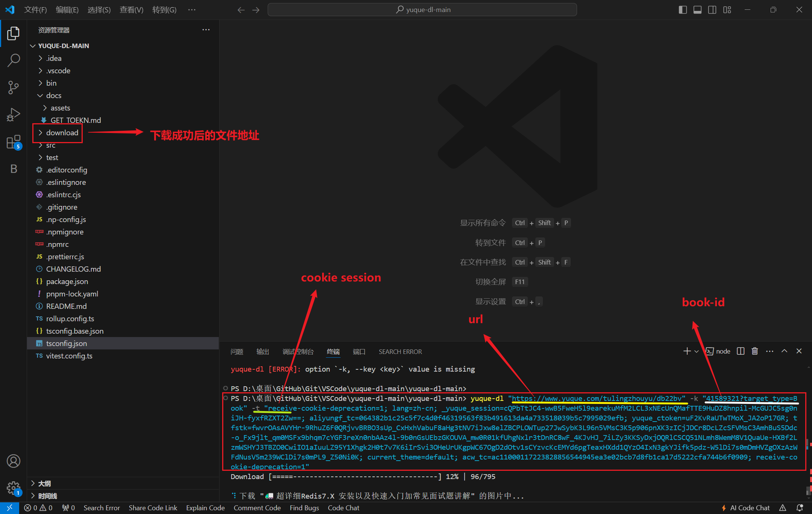Click the Accounts icon in activity bar

[14, 461]
